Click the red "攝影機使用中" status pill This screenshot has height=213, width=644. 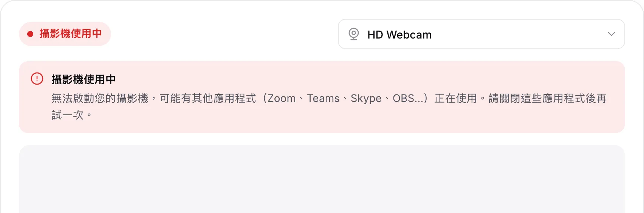pos(65,34)
